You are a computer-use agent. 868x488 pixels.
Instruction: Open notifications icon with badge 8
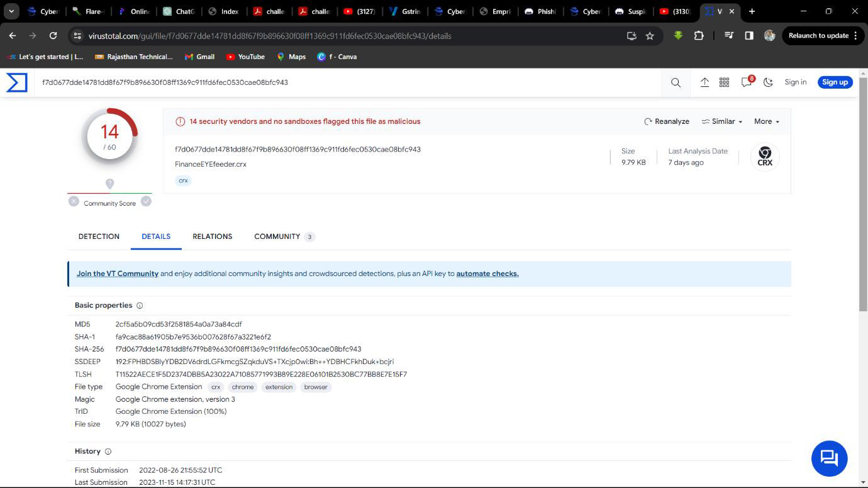click(x=747, y=82)
